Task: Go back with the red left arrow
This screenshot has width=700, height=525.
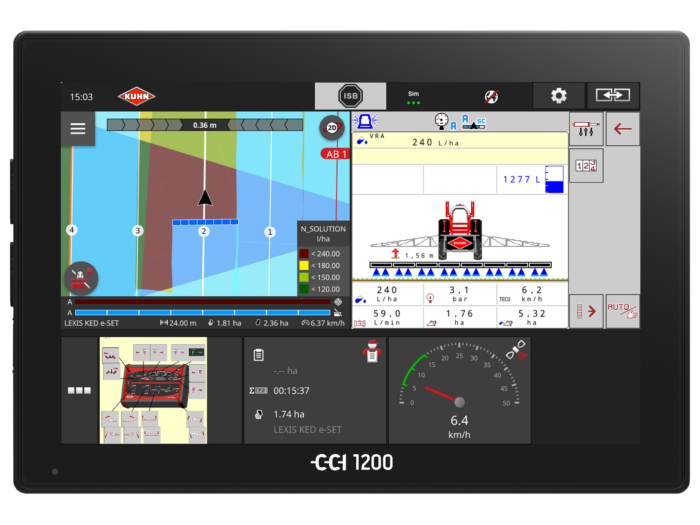Action: [x=622, y=129]
